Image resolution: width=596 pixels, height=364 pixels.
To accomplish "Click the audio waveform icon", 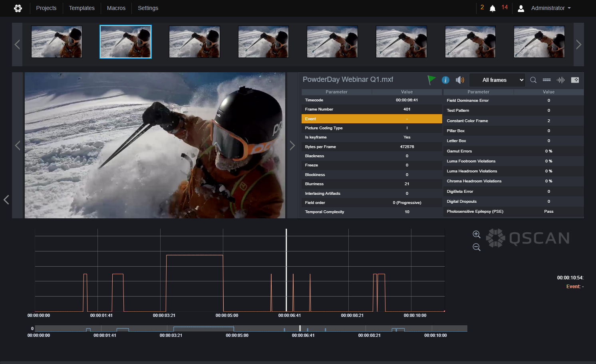I will click(561, 80).
